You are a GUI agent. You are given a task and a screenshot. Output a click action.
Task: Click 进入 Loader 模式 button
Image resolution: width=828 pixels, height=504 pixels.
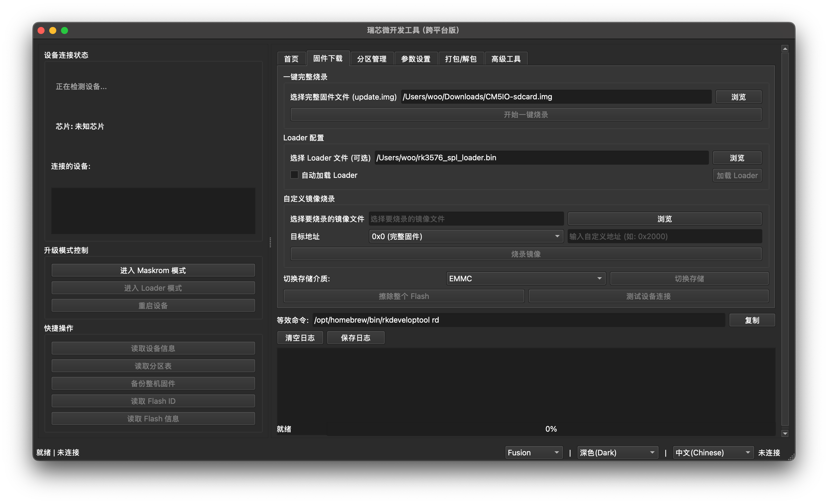click(153, 288)
